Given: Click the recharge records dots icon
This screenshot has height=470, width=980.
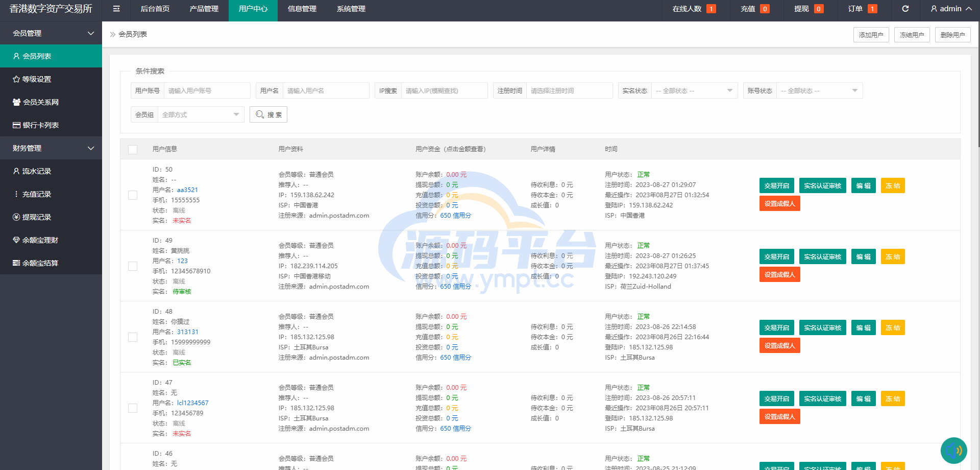Looking at the screenshot, I should [16, 194].
